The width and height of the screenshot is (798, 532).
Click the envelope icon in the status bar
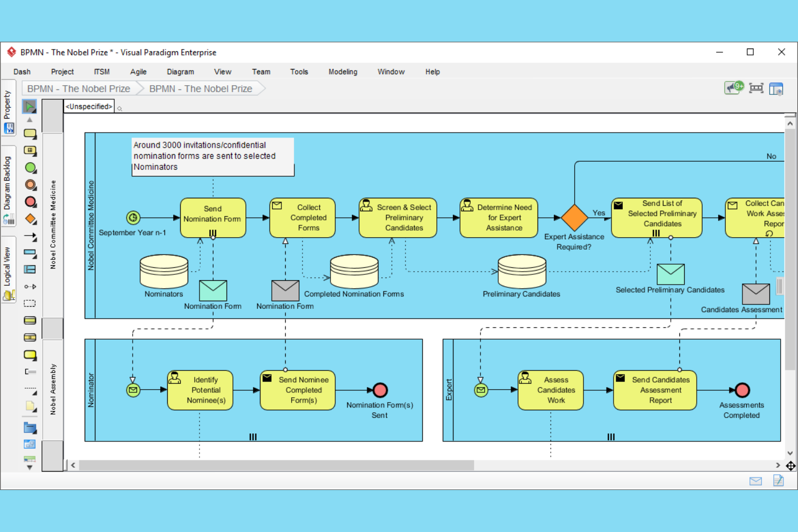pos(755,481)
